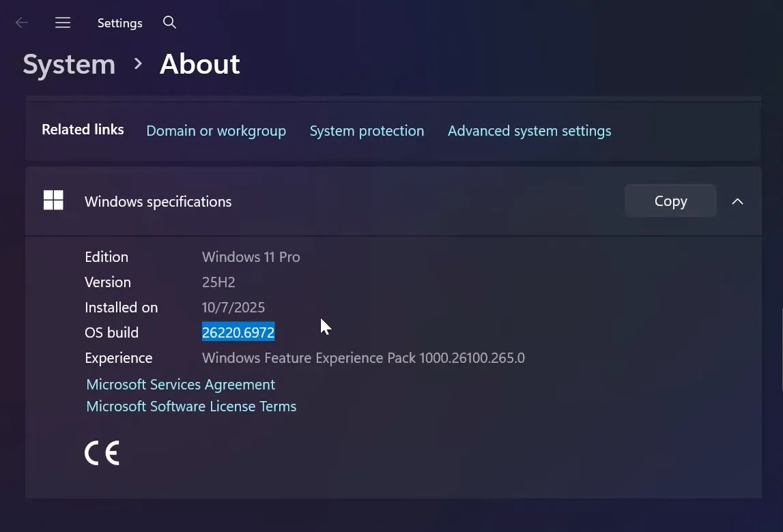The height and width of the screenshot is (532, 783).
Task: Open System protection settings
Action: point(367,130)
